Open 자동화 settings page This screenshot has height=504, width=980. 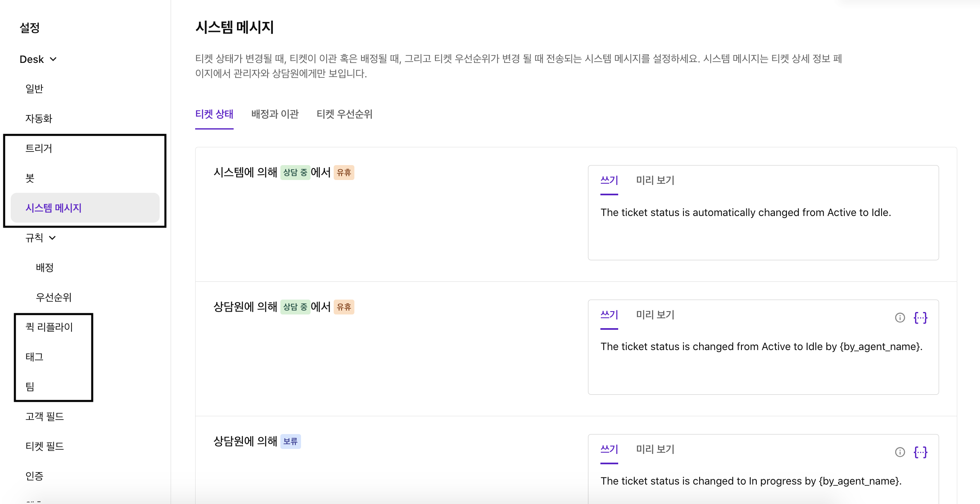pyautogui.click(x=39, y=119)
